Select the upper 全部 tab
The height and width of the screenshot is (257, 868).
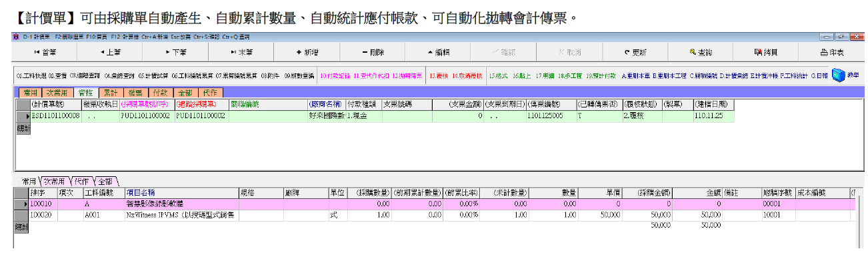click(x=186, y=93)
